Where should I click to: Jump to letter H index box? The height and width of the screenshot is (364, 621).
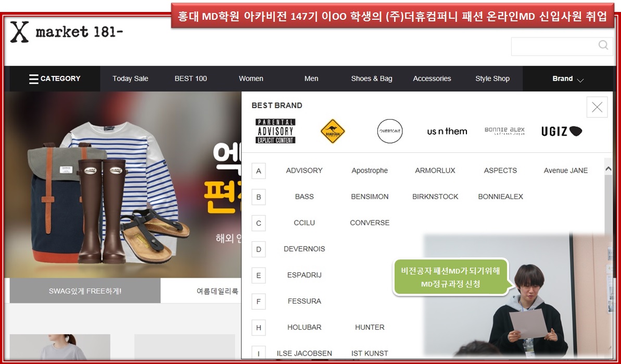259,328
